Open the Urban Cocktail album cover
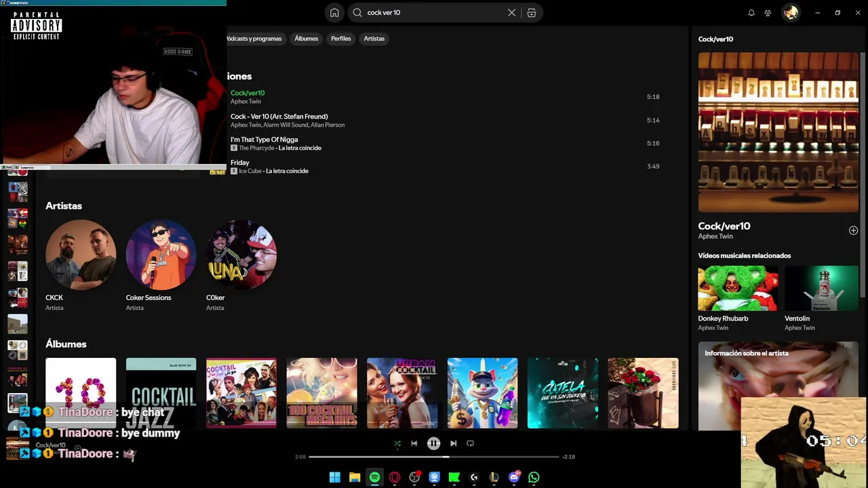Screen dimensions: 868x488 (x=402, y=393)
